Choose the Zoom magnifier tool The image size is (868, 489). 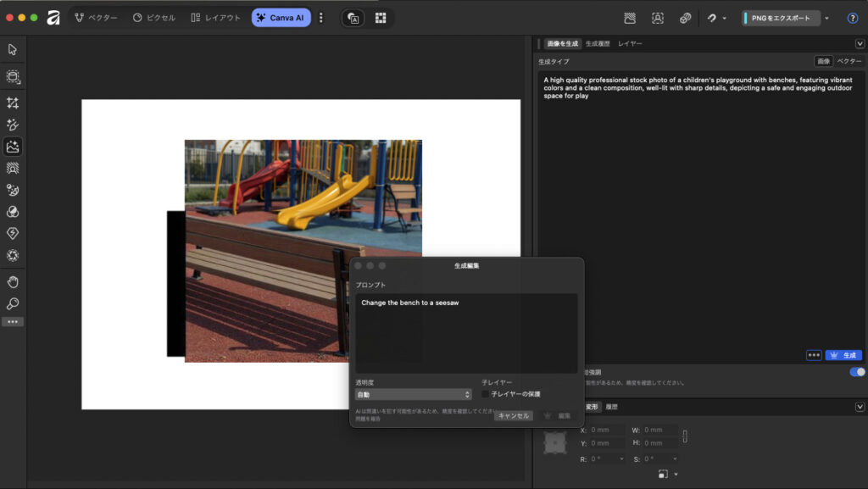[13, 303]
